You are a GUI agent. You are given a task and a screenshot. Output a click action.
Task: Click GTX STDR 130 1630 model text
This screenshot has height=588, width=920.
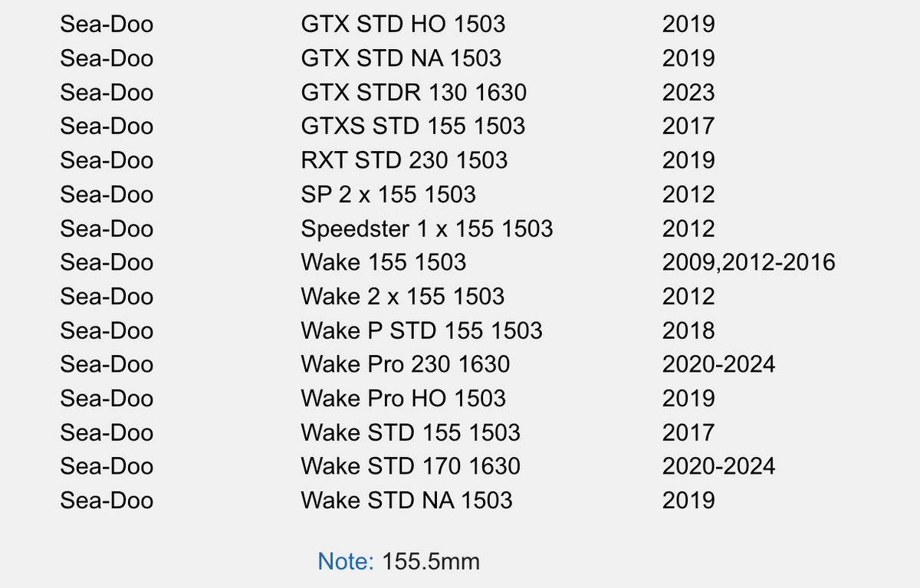(x=413, y=93)
